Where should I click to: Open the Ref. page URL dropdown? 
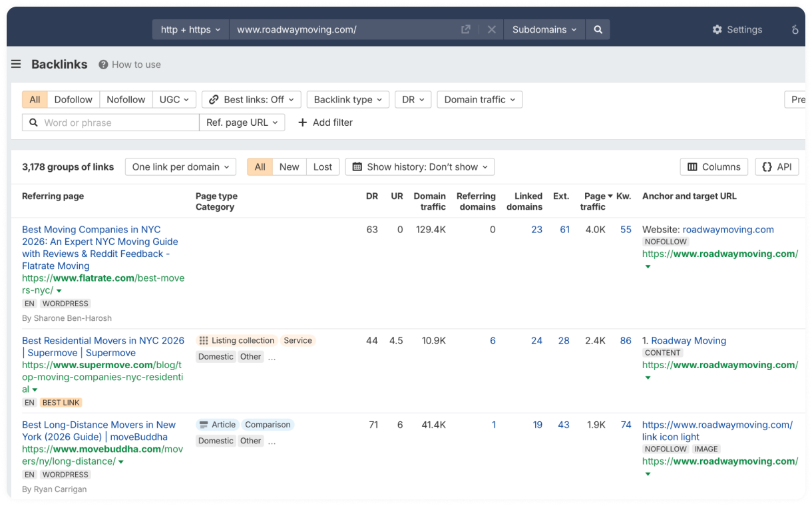click(x=242, y=123)
